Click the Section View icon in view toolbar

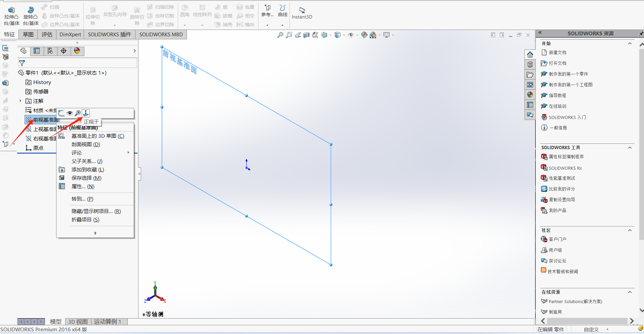pyautogui.click(x=307, y=35)
